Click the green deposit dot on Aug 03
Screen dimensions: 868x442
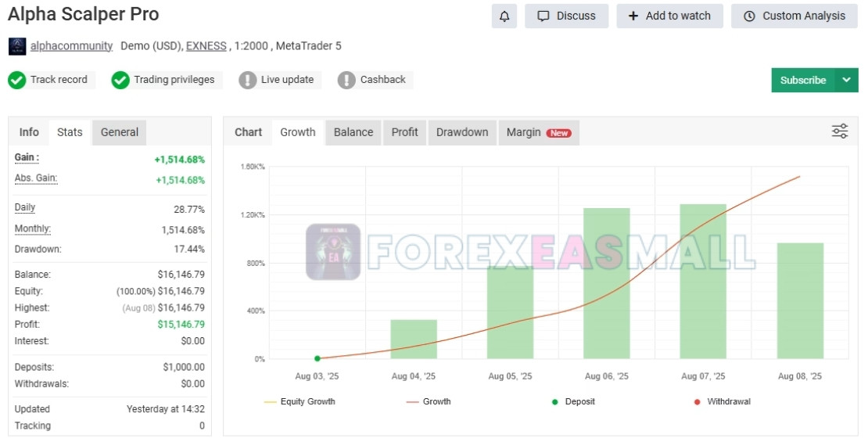(x=317, y=359)
